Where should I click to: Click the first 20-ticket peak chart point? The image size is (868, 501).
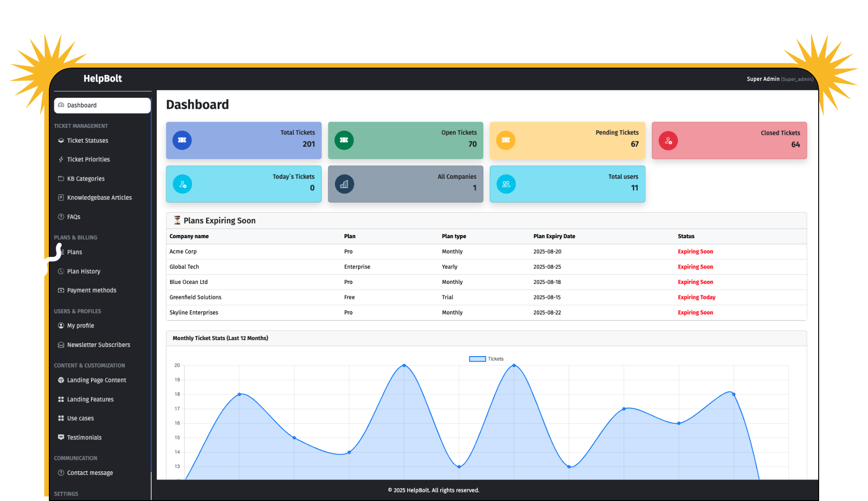coord(404,365)
